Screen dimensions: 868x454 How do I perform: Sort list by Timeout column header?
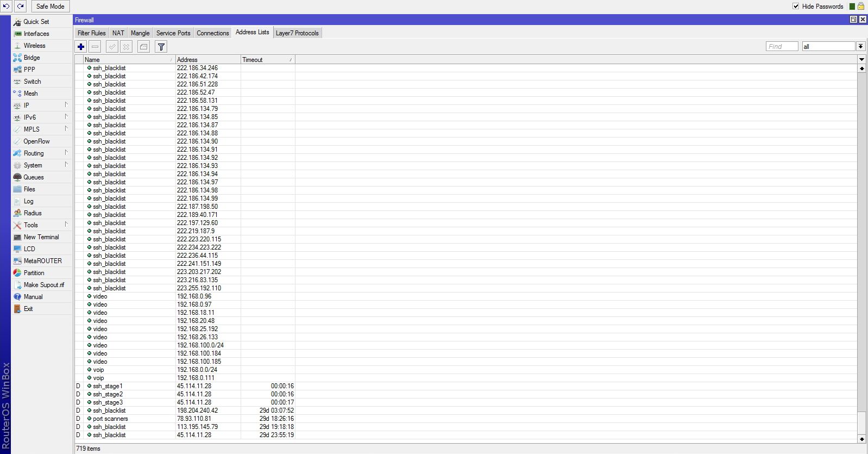tap(267, 60)
